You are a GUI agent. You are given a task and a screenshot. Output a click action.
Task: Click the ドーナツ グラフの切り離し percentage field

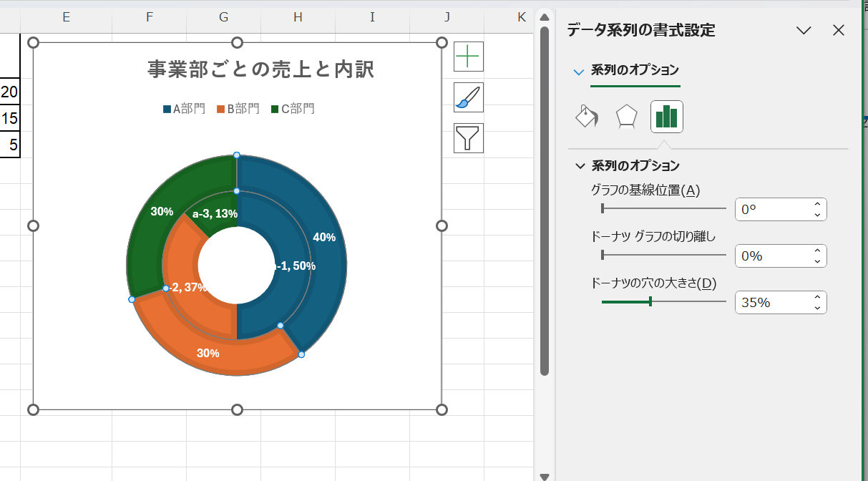point(774,256)
